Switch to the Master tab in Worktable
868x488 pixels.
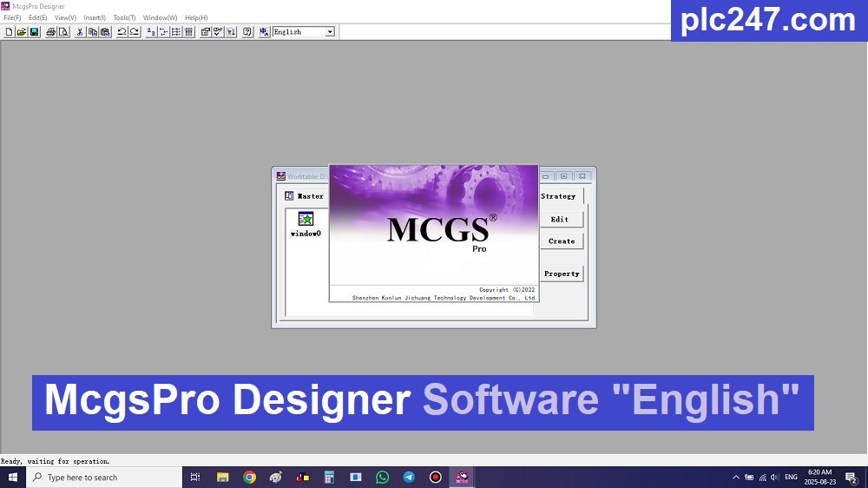[304, 196]
